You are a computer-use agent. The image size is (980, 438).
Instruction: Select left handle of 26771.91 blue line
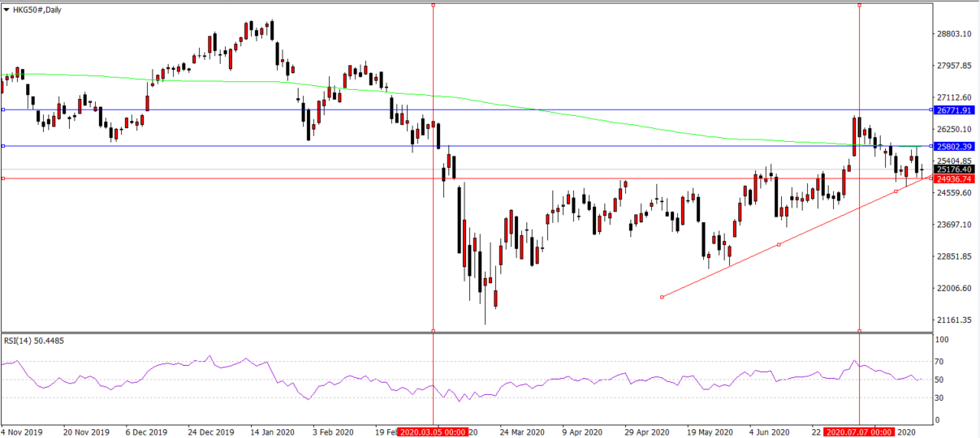2,109
